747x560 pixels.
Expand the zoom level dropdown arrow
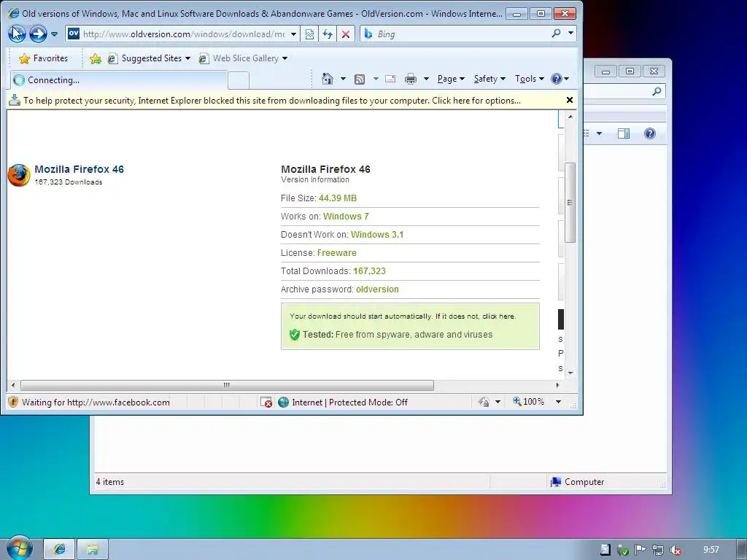[558, 402]
